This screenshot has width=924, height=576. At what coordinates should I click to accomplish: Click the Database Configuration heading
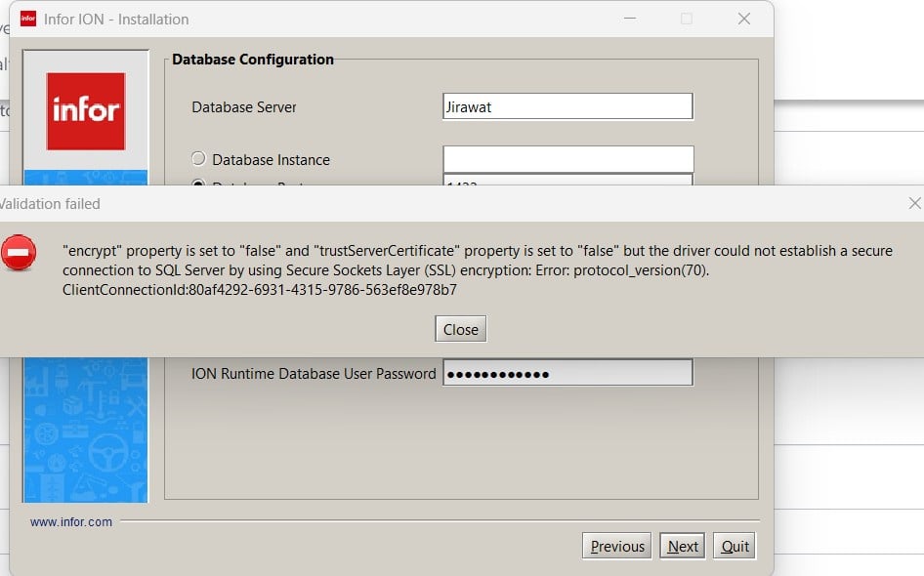coord(253,60)
